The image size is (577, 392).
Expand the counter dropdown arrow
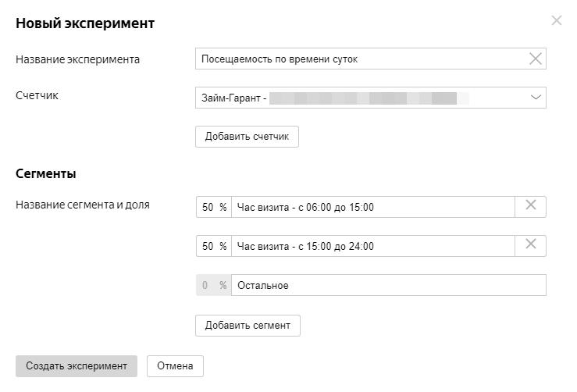tap(536, 98)
